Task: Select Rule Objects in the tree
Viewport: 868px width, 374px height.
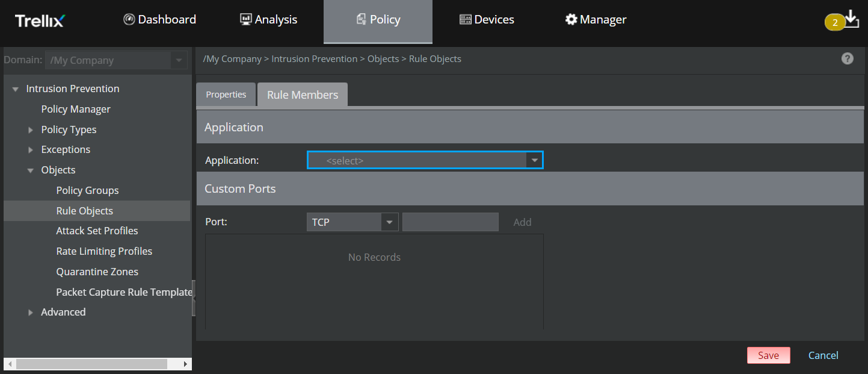Action: pyautogui.click(x=85, y=211)
